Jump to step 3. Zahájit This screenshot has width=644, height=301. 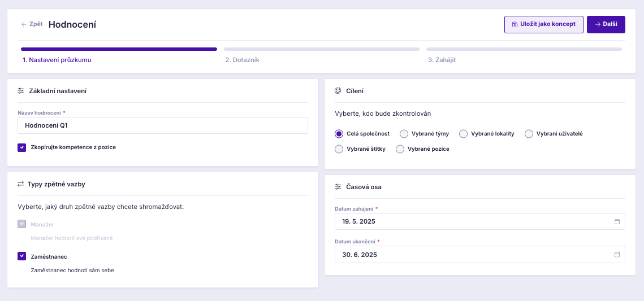point(442,60)
